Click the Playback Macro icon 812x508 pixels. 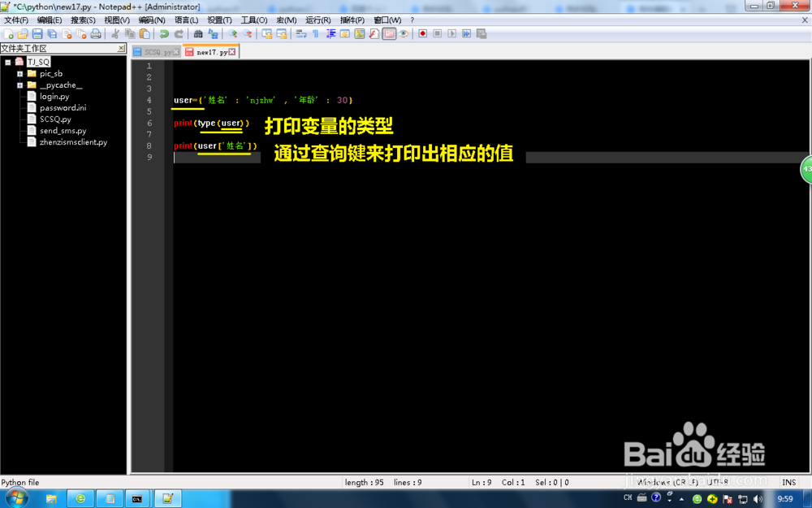pyautogui.click(x=452, y=33)
